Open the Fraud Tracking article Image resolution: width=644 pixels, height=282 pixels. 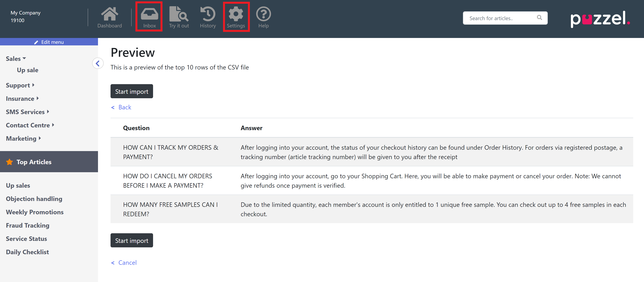[27, 225]
